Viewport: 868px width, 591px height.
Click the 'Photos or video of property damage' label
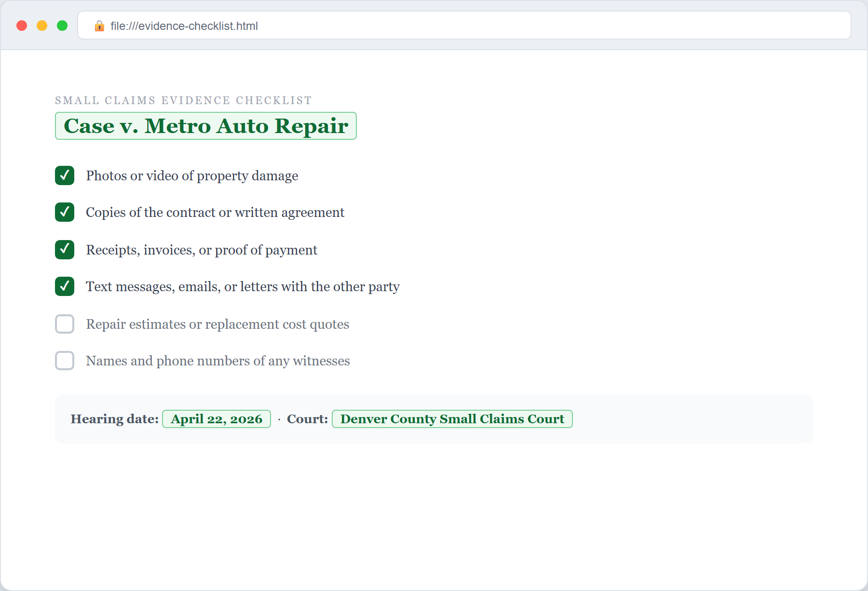[x=192, y=176]
